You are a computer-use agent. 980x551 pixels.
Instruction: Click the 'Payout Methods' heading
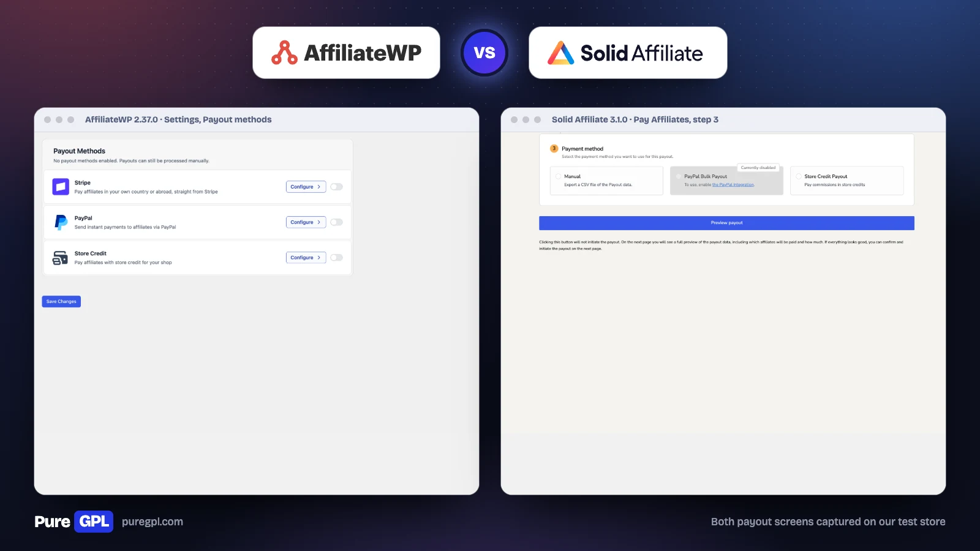(79, 151)
